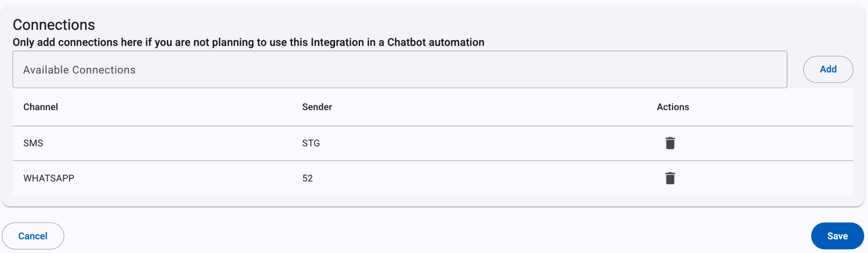
Task: Remove the WHATSAPP connection via trash icon
Action: pyautogui.click(x=670, y=178)
